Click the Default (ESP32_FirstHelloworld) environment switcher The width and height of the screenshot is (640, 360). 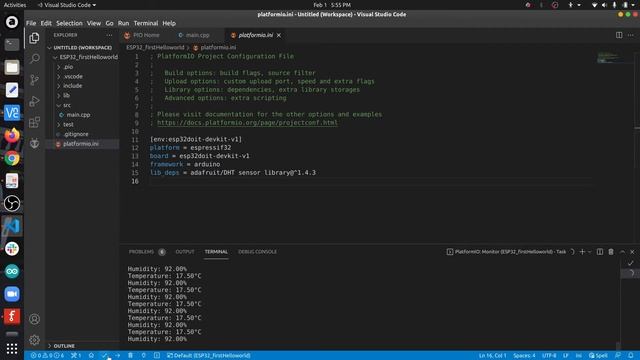pos(209,356)
